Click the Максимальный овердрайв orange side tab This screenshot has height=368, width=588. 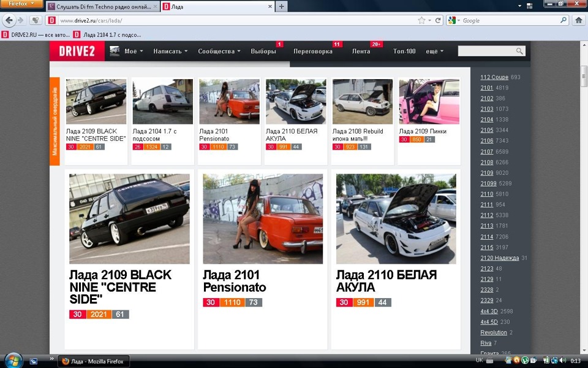click(55, 121)
